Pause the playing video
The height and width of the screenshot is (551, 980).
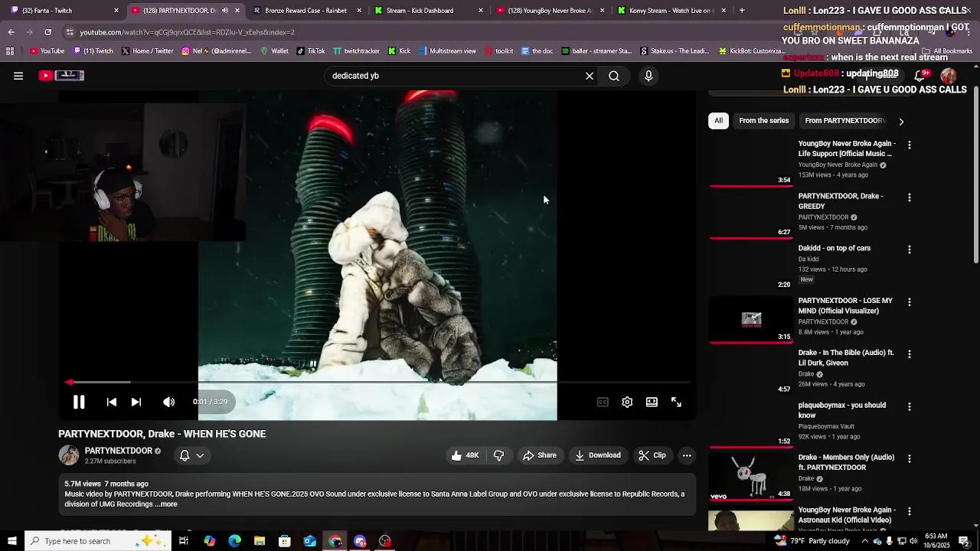pyautogui.click(x=79, y=402)
